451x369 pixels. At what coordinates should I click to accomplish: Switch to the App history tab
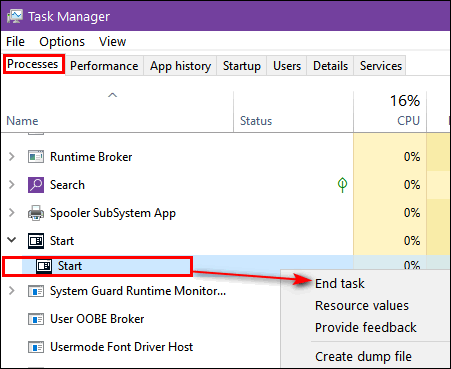180,66
